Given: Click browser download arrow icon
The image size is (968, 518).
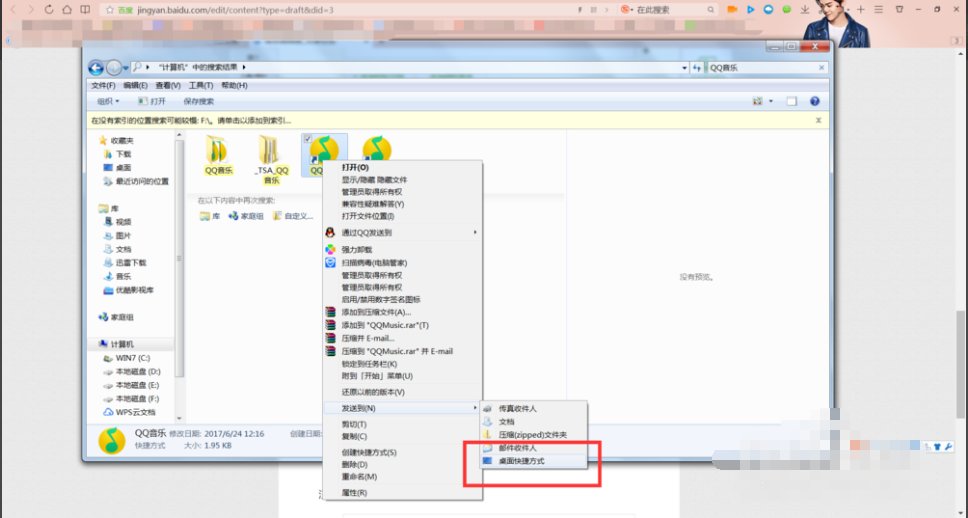Looking at the screenshot, I should 805,10.
